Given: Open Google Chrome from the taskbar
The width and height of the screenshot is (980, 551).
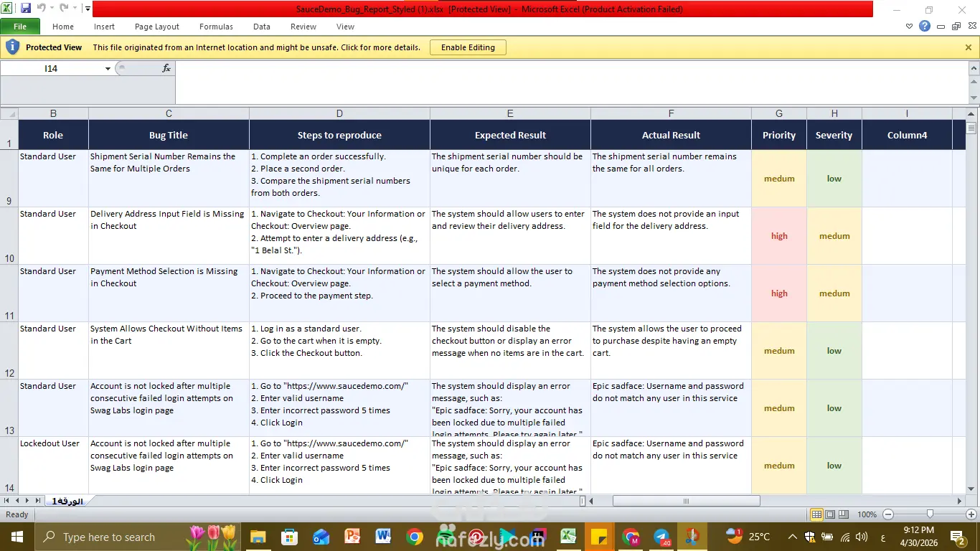Looking at the screenshot, I should point(414,537).
